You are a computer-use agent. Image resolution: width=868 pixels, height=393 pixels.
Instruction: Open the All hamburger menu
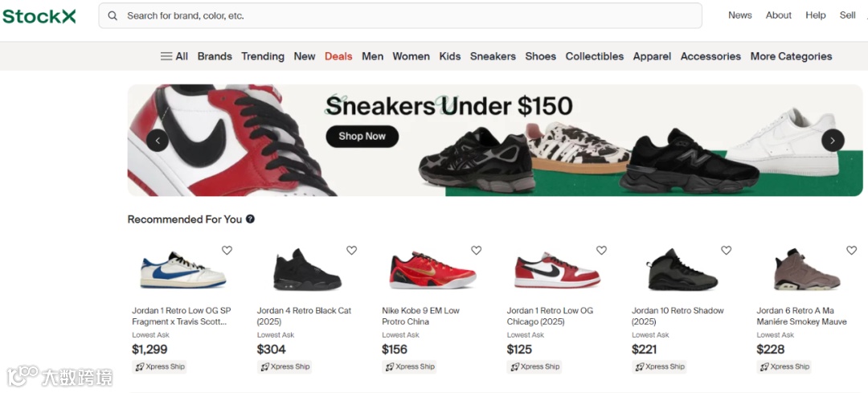tap(174, 56)
